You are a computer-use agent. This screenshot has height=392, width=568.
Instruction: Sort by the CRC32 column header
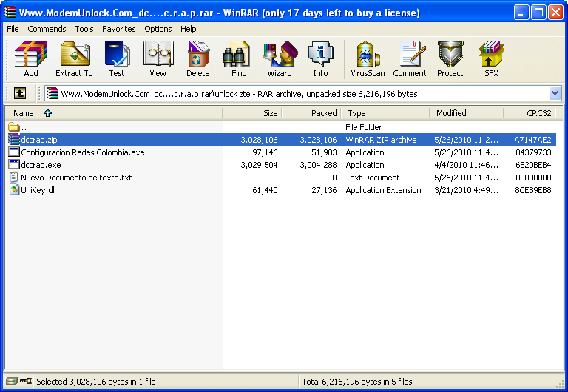[530, 113]
